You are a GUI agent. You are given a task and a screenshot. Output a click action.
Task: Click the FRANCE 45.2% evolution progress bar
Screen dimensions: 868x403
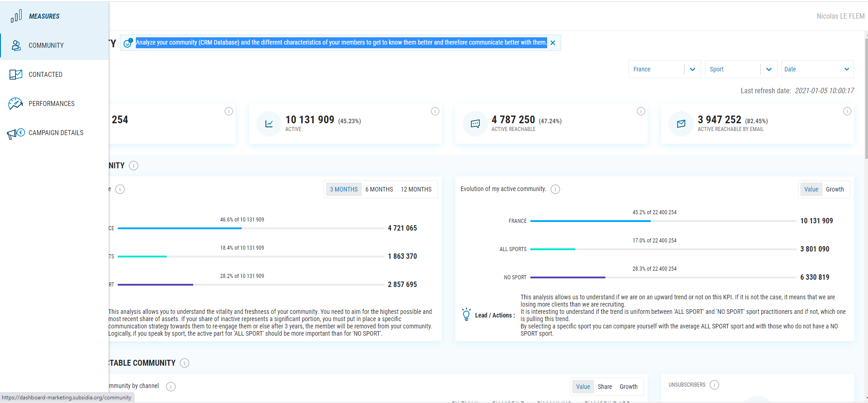(x=663, y=221)
